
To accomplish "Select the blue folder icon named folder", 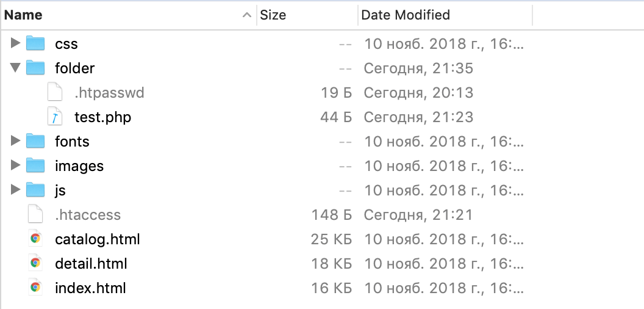I will click(35, 68).
